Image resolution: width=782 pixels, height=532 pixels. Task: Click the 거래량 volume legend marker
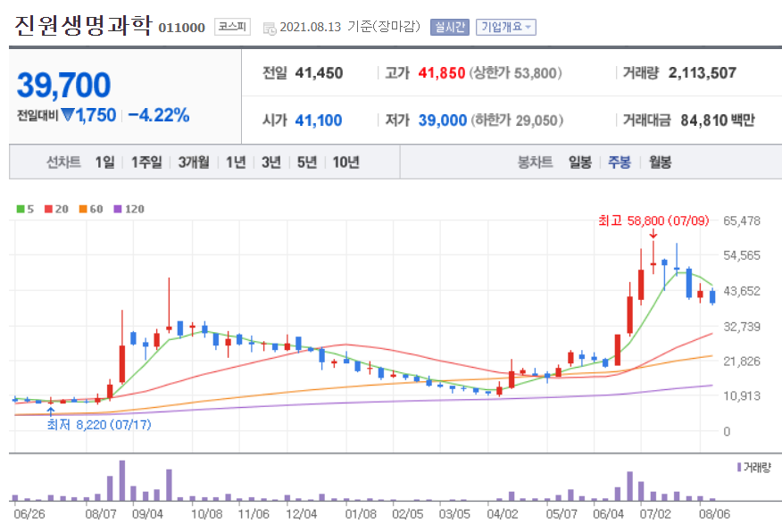click(739, 467)
